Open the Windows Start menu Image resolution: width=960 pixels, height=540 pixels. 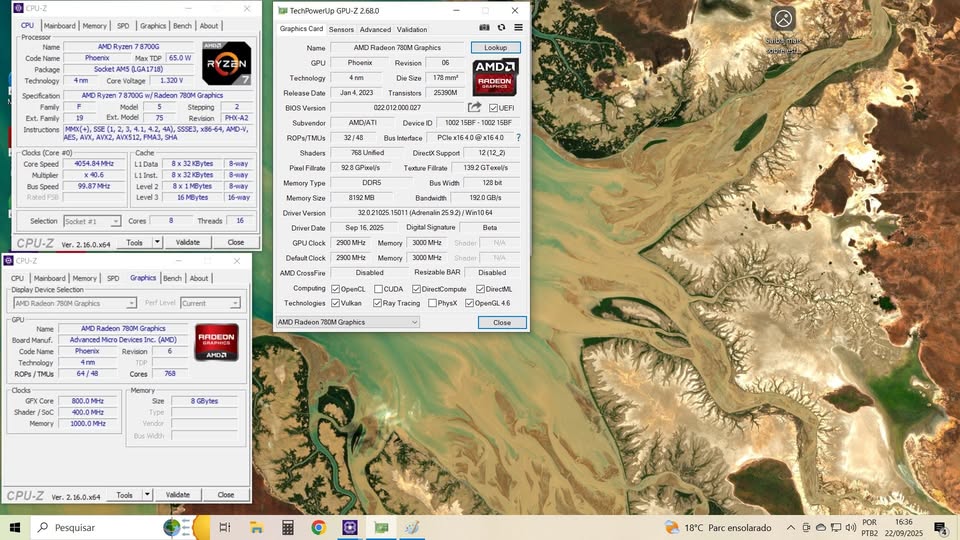pyautogui.click(x=15, y=527)
